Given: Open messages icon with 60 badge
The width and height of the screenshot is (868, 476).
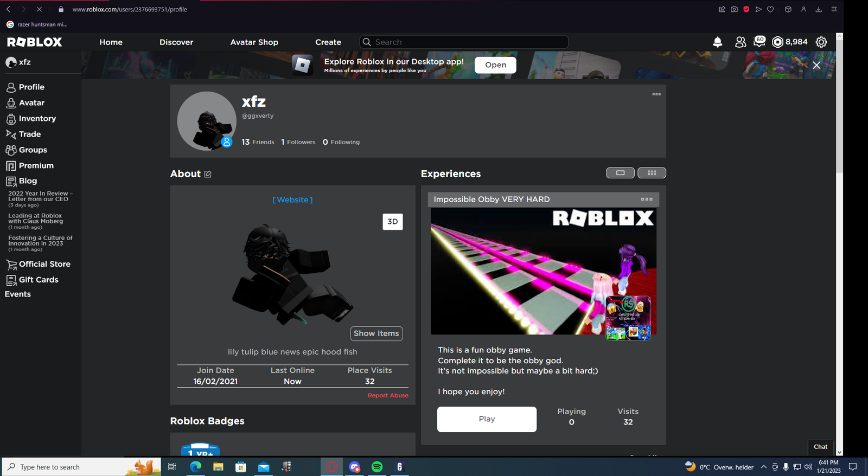Looking at the screenshot, I should 759,41.
